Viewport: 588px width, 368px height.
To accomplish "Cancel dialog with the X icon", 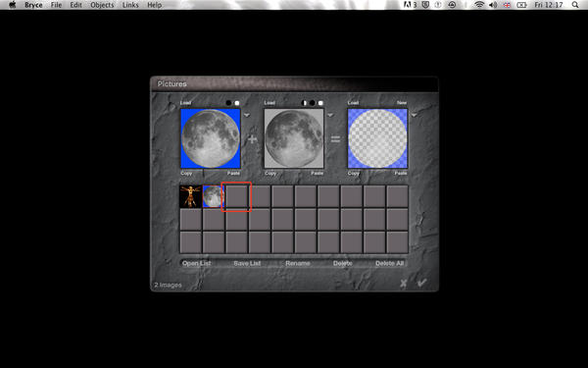I will (x=404, y=284).
